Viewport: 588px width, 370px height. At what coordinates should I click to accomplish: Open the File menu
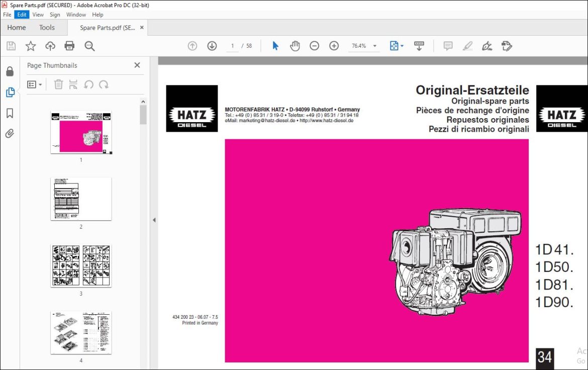[7, 15]
